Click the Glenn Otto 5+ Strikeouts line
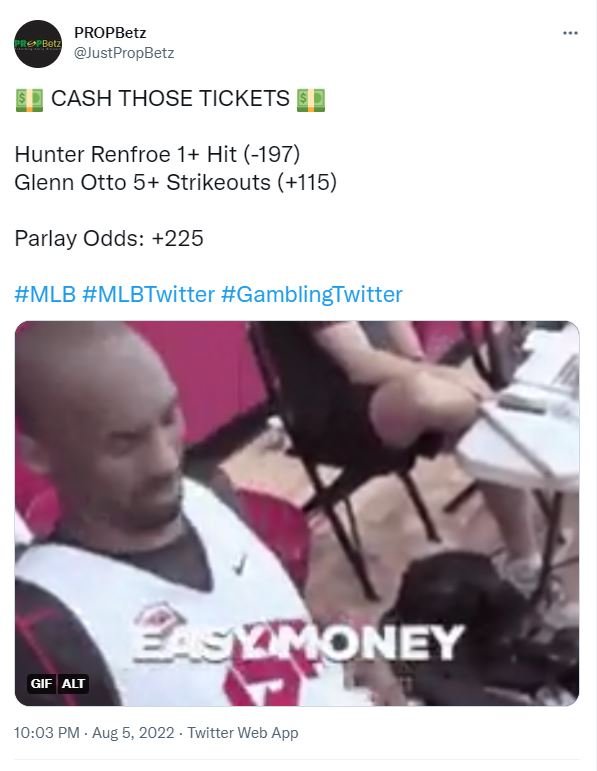Screen dimensions: 597x771 click(176, 182)
